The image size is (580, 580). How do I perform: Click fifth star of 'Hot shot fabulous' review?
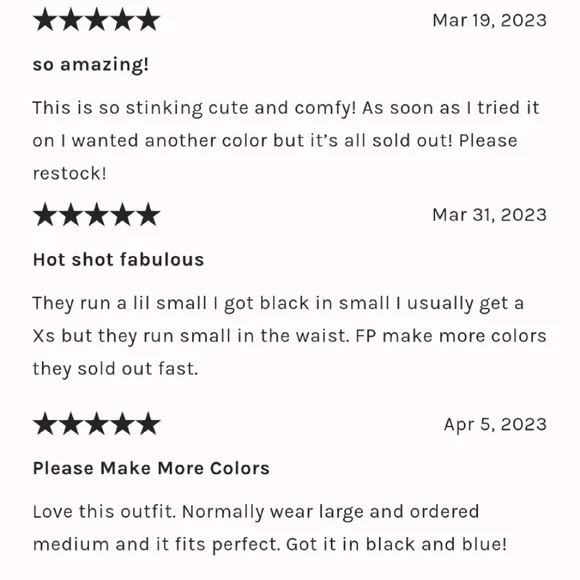point(148,214)
